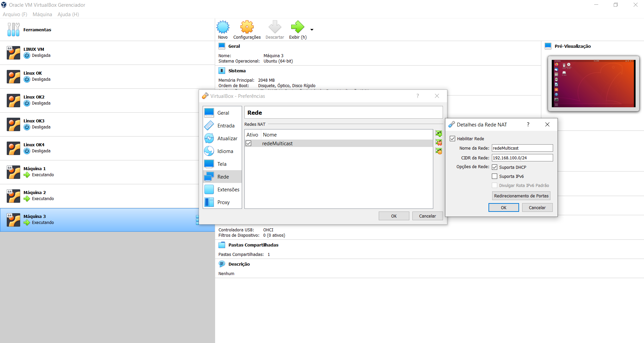644x343 pixels.
Task: Select the Linux OK2 machine
Action: pos(107,101)
